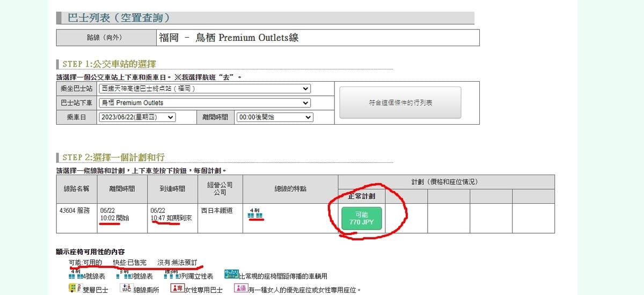The width and height of the screenshot is (644, 295).
Task: Click the 顯示座椅可用性的內容 heading
Action: [x=90, y=251]
